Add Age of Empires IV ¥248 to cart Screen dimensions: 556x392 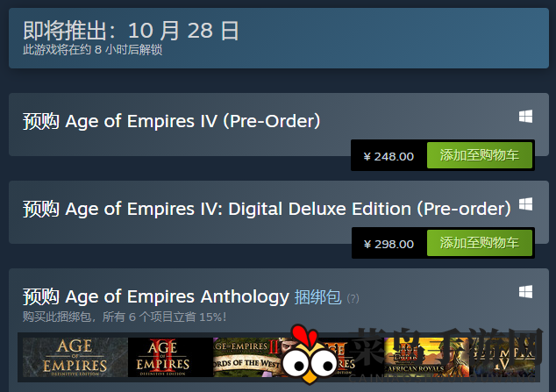(x=479, y=156)
